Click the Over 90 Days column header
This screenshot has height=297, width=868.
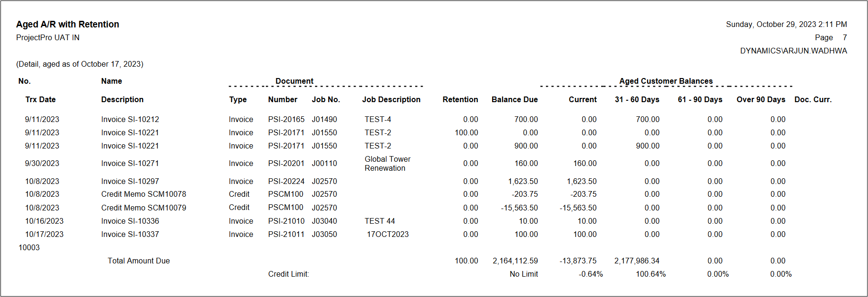point(760,100)
